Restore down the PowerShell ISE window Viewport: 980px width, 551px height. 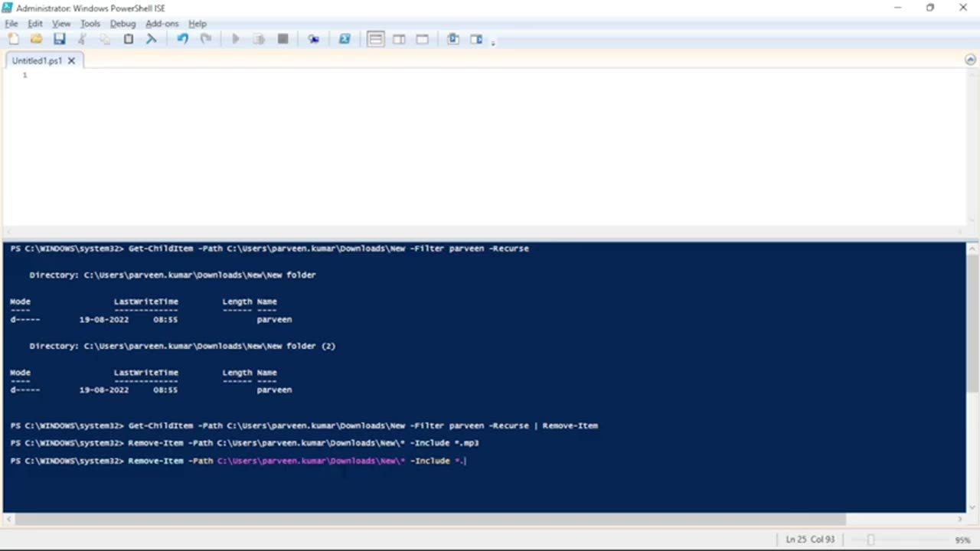(x=930, y=8)
